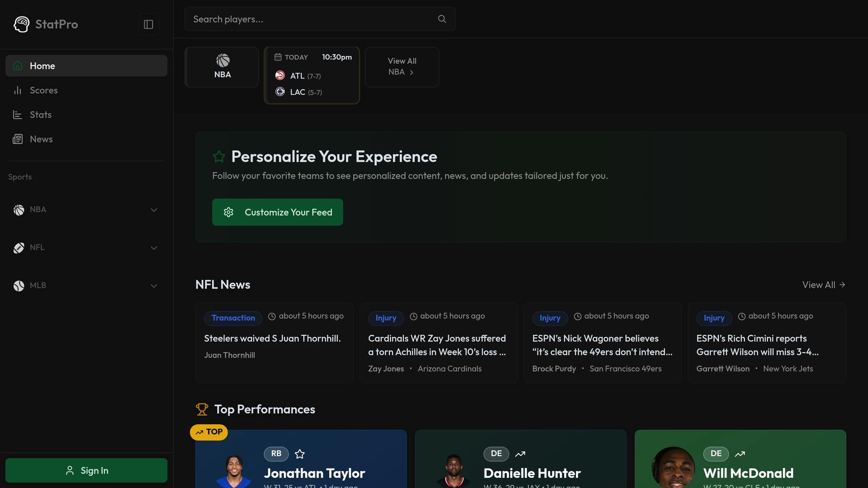Click the NBA basketball icon card
Screen dimensions: 868x488
click(x=222, y=67)
